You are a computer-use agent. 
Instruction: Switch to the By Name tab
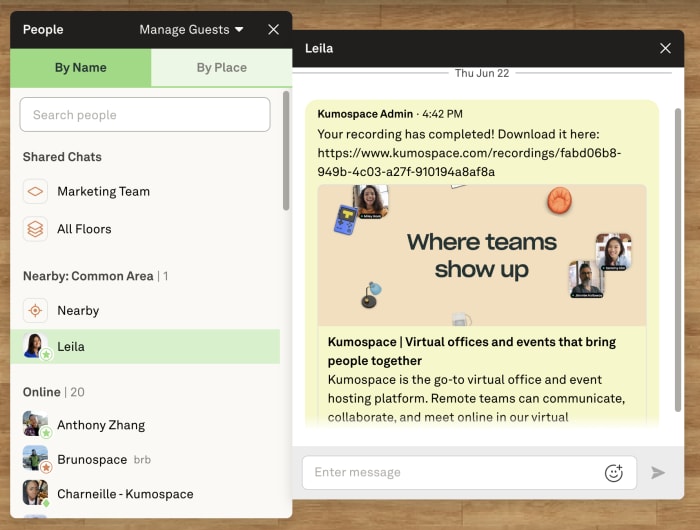click(81, 67)
